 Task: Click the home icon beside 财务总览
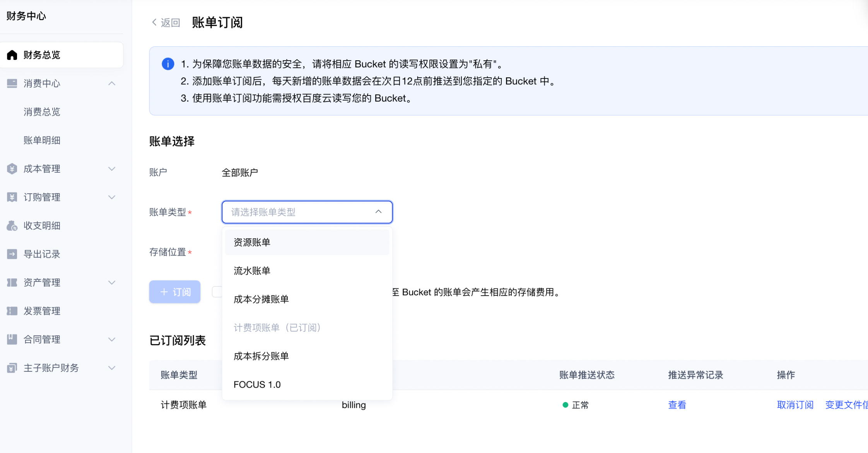tap(12, 55)
